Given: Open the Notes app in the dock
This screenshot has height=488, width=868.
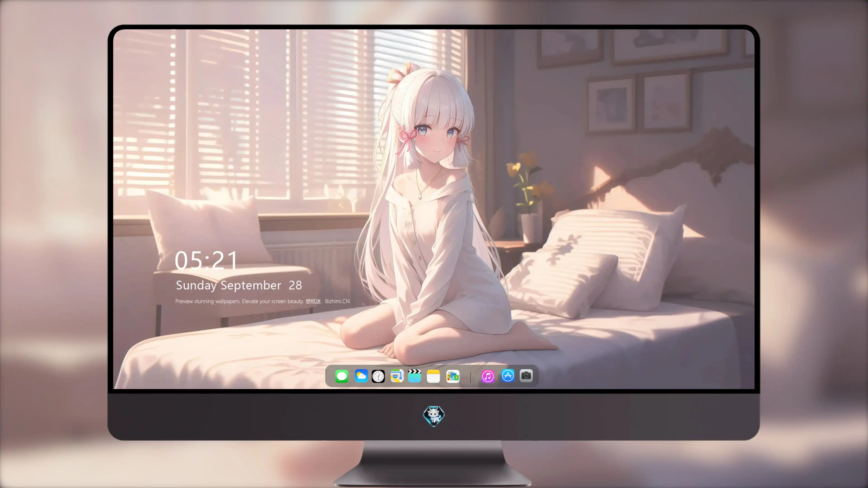Looking at the screenshot, I should [433, 376].
